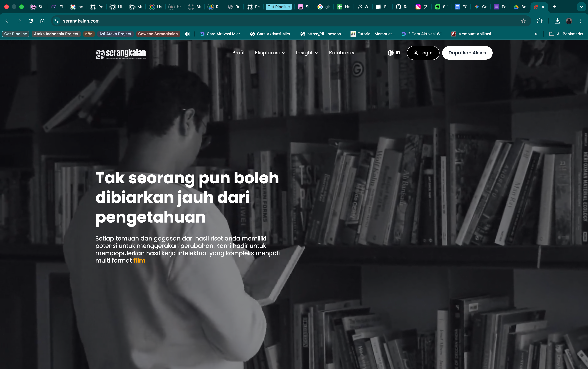The width and height of the screenshot is (588, 369).
Task: Click the serangkaian logo
Action: point(121,54)
